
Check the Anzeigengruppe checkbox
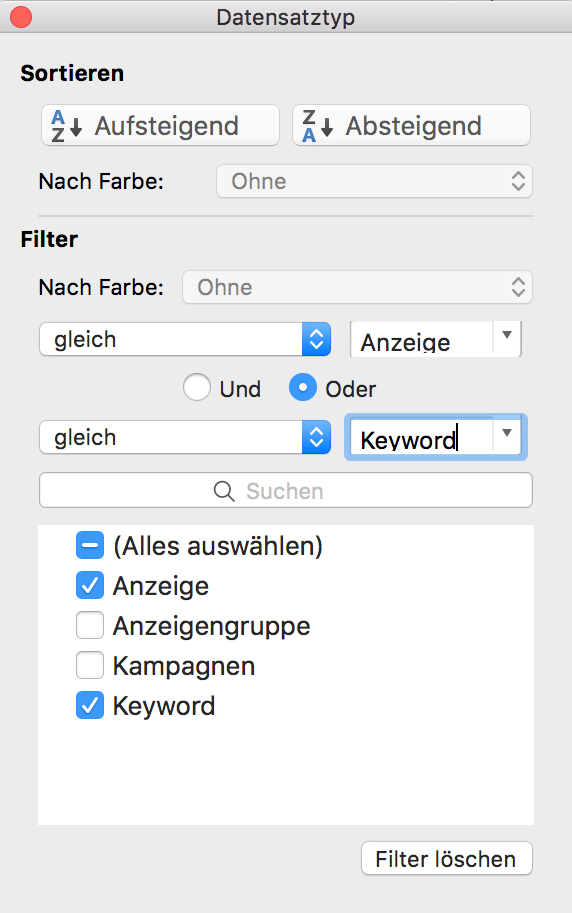[x=90, y=626]
